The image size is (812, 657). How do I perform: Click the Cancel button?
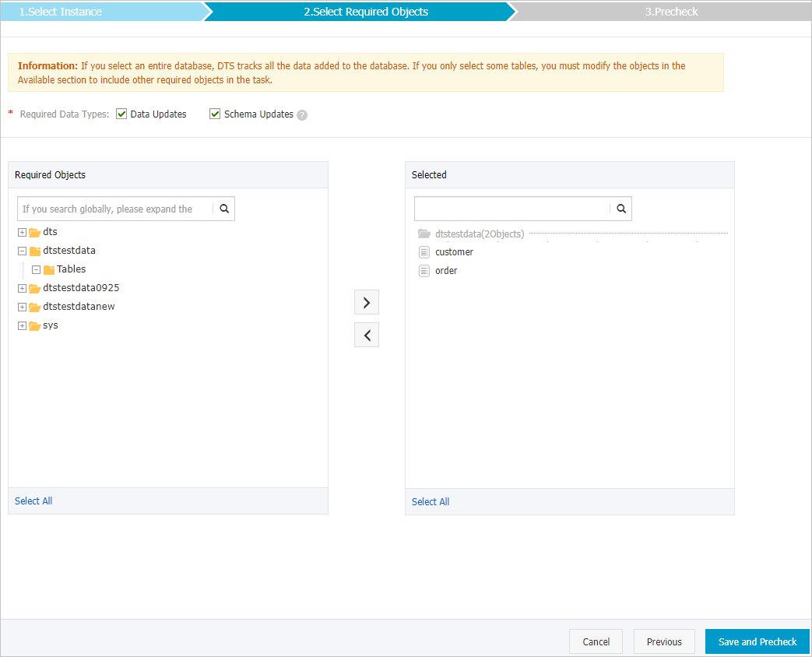tap(596, 641)
